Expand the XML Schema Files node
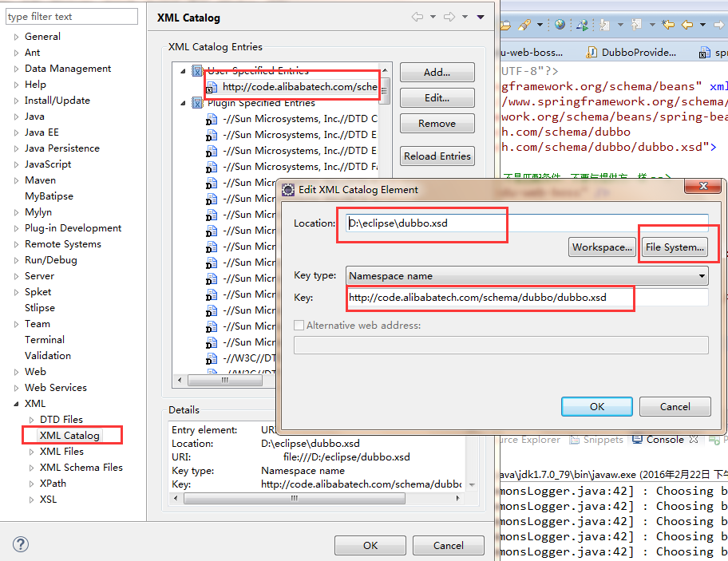Screen dimensions: 728x561 click(x=31, y=468)
